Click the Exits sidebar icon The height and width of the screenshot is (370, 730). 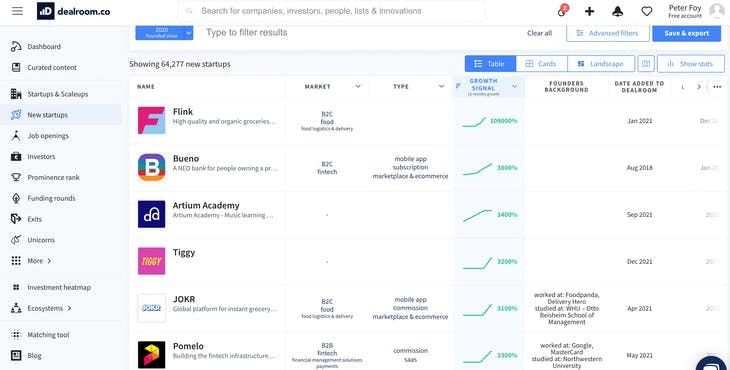pyautogui.click(x=16, y=219)
